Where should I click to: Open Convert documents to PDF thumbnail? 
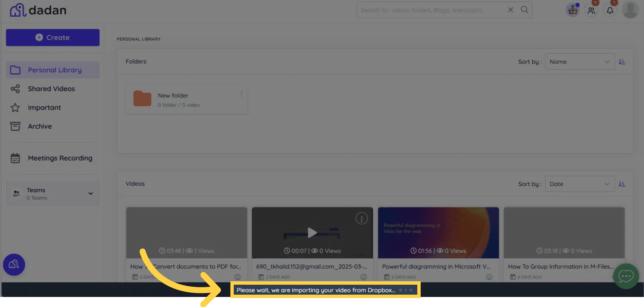coord(186,233)
